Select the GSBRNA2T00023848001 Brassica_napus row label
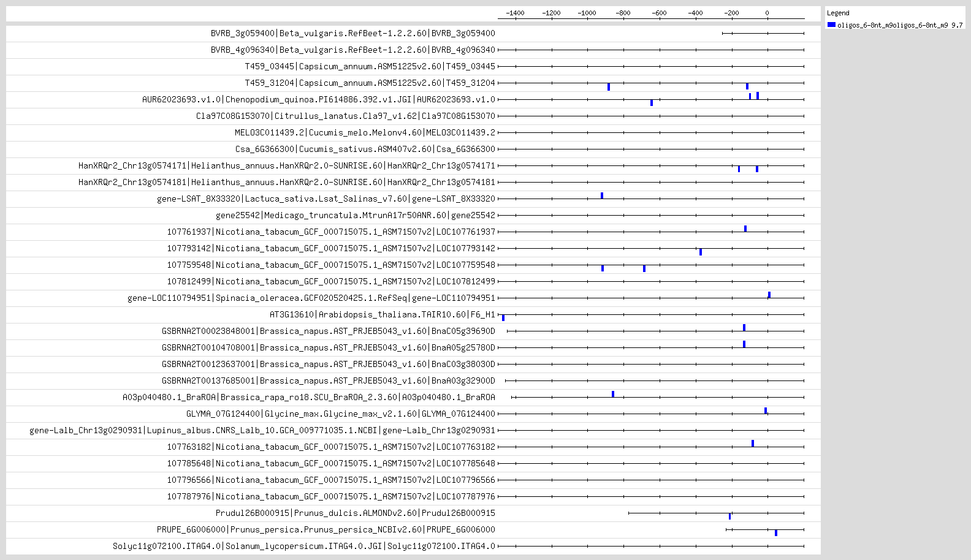Viewport: 971px width, 560px height. (329, 331)
